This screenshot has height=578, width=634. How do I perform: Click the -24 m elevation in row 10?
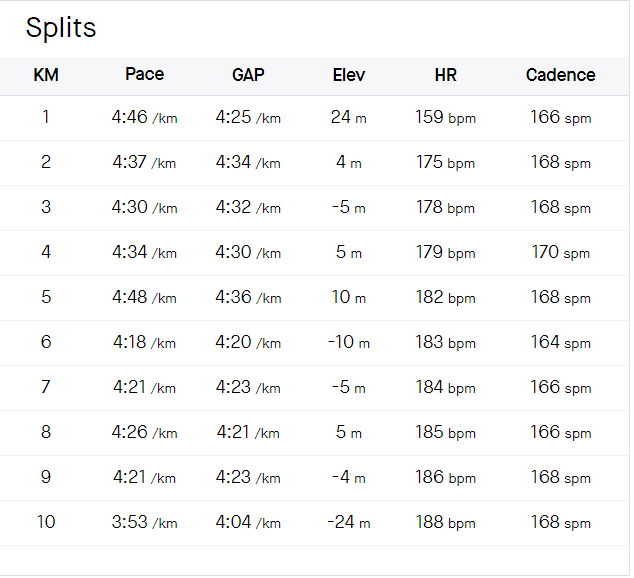coord(349,523)
